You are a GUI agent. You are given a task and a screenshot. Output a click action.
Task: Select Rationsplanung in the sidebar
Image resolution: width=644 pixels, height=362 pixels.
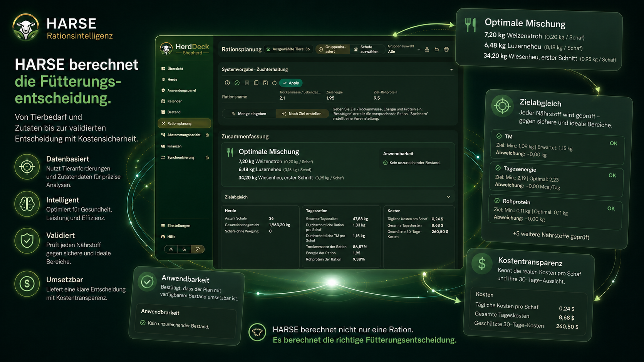point(184,123)
